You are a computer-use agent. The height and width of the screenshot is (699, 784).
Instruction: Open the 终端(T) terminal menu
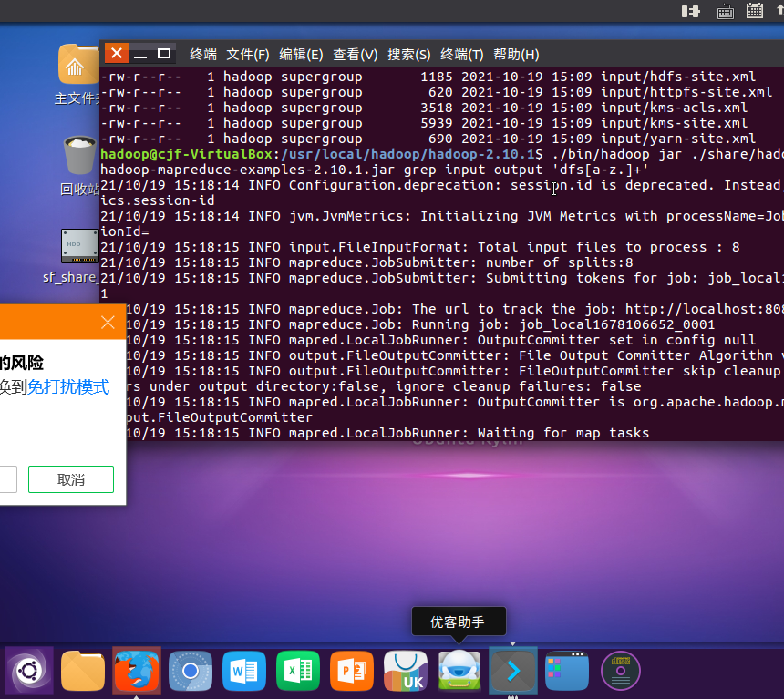462,54
